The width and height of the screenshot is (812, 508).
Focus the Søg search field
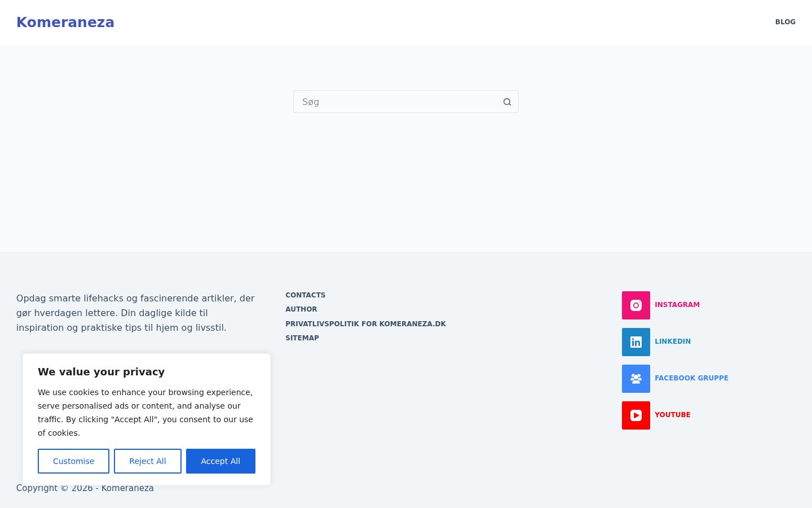point(405,102)
